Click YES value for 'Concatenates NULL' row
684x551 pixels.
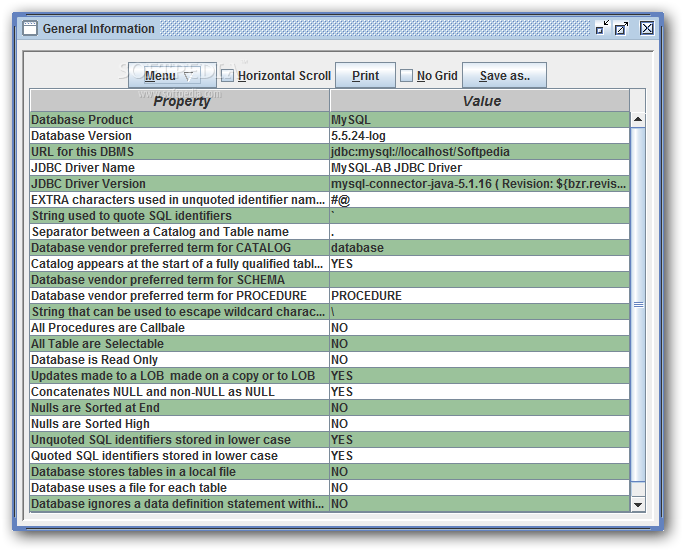click(x=480, y=392)
